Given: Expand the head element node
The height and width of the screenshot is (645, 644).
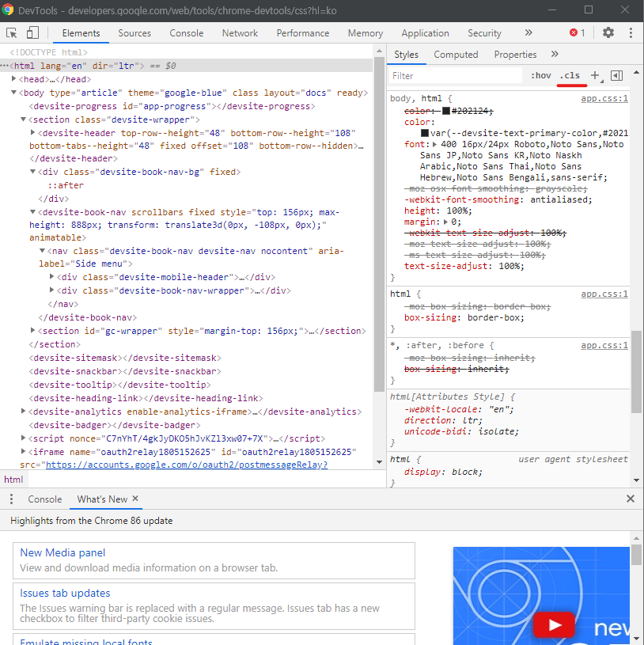Looking at the screenshot, I should click(14, 78).
